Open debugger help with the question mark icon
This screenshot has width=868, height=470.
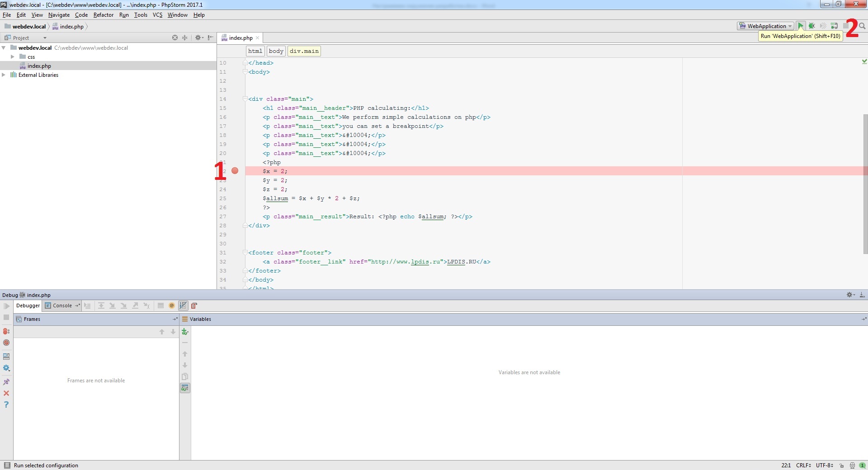point(6,405)
